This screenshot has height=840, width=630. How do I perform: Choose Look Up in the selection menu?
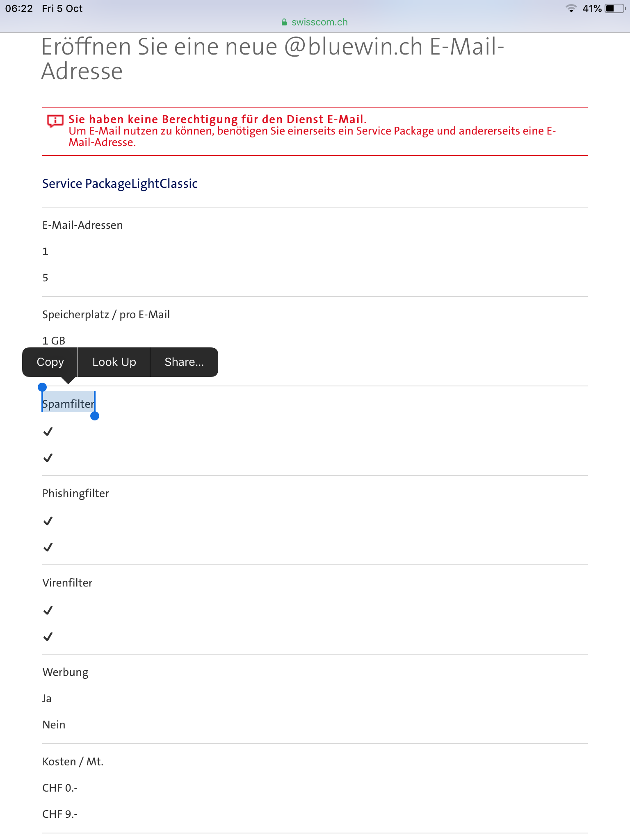(x=114, y=362)
